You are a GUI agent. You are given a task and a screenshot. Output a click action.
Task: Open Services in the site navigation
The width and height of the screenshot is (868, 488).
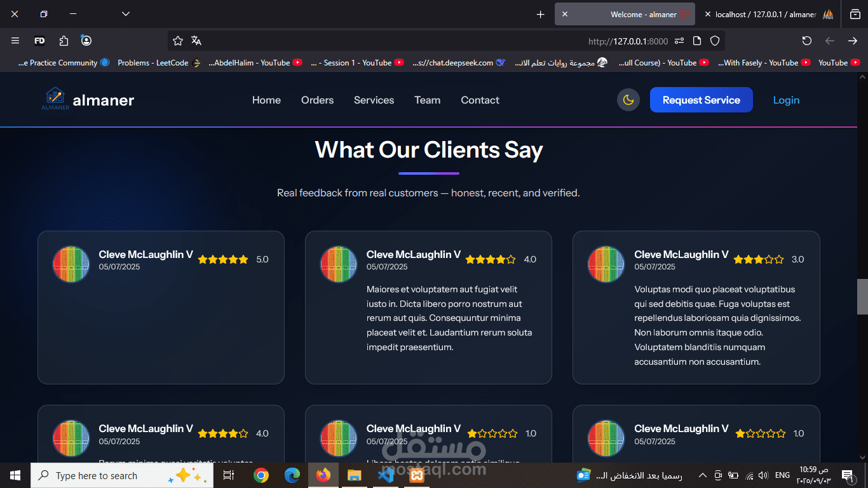[x=374, y=100]
